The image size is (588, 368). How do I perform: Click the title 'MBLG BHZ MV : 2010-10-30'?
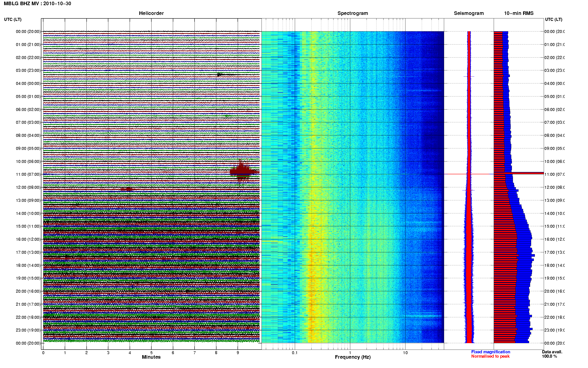[37, 4]
